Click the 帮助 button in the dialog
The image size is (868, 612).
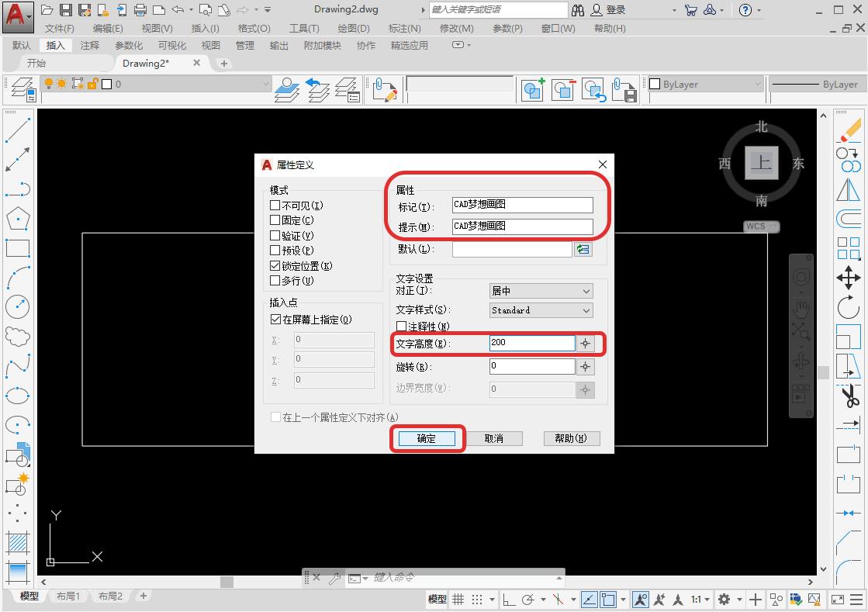(x=572, y=437)
